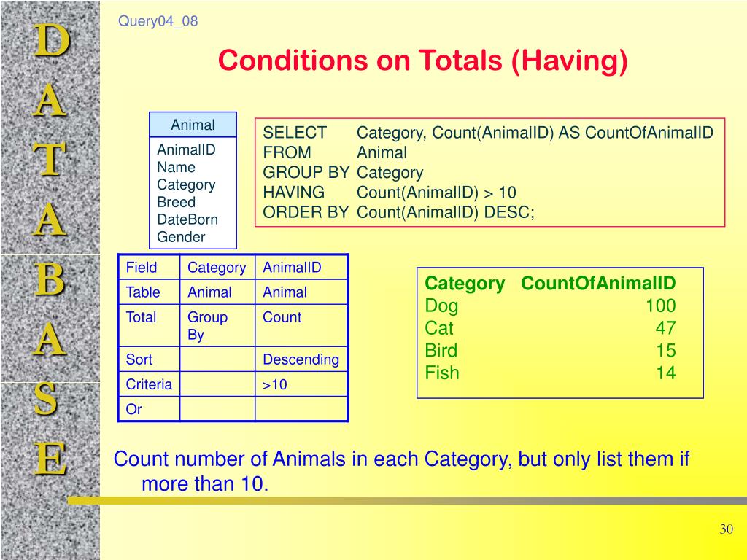
Task: Click the caption "Count number of Animals in each Category"
Action: [x=312, y=459]
